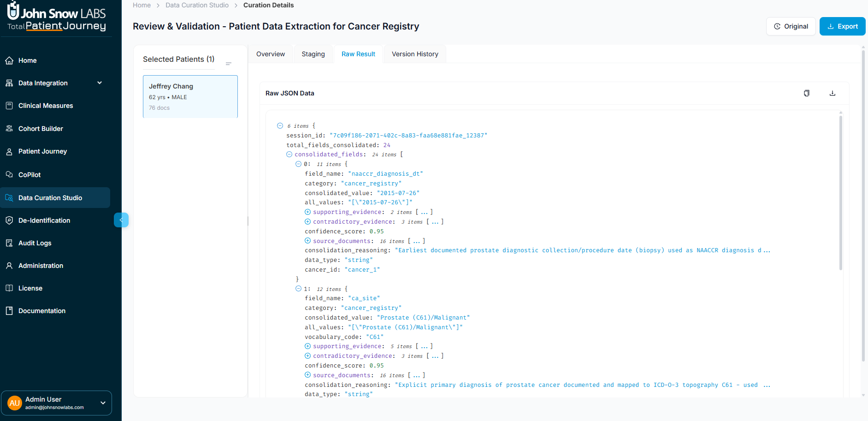
Task: Open the Documentation book icon
Action: pos(9,311)
